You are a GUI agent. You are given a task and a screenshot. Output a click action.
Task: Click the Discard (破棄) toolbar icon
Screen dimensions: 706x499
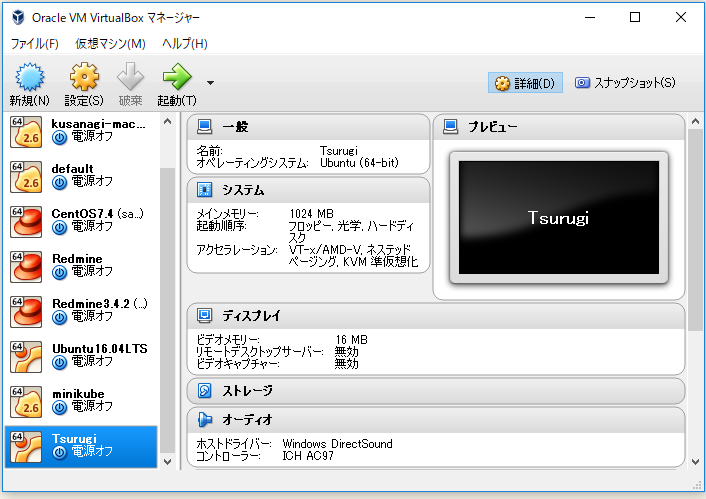[x=131, y=77]
